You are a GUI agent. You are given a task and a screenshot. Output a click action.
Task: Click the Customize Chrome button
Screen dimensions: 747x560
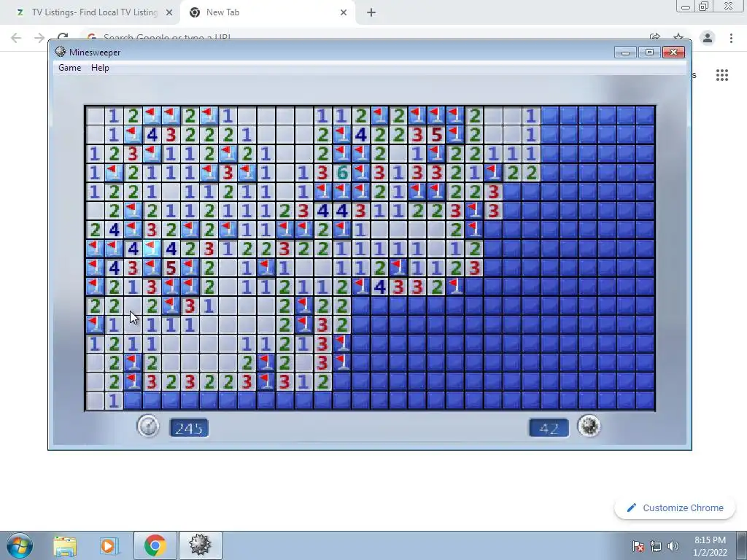675,507
